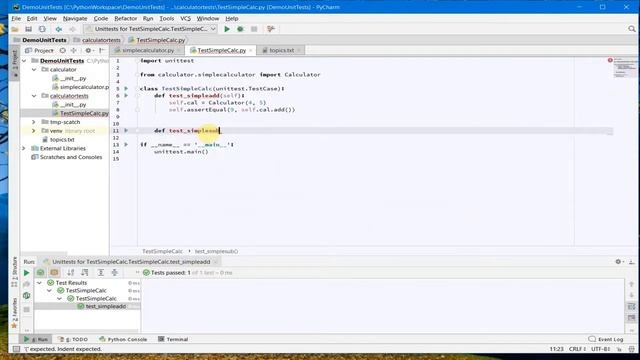Open the Terminal tool window tab
This screenshot has height=360, width=640.
tap(173, 339)
